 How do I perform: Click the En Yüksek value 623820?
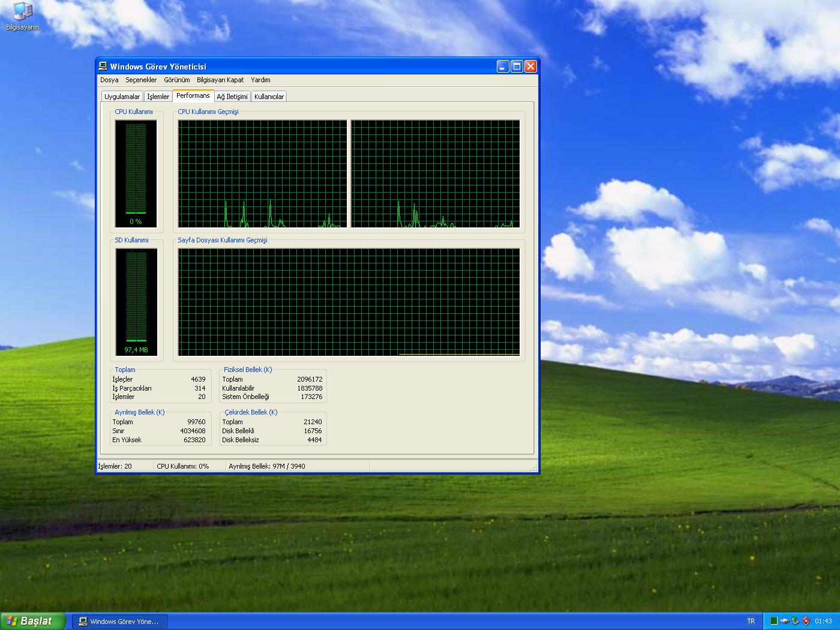(194, 440)
